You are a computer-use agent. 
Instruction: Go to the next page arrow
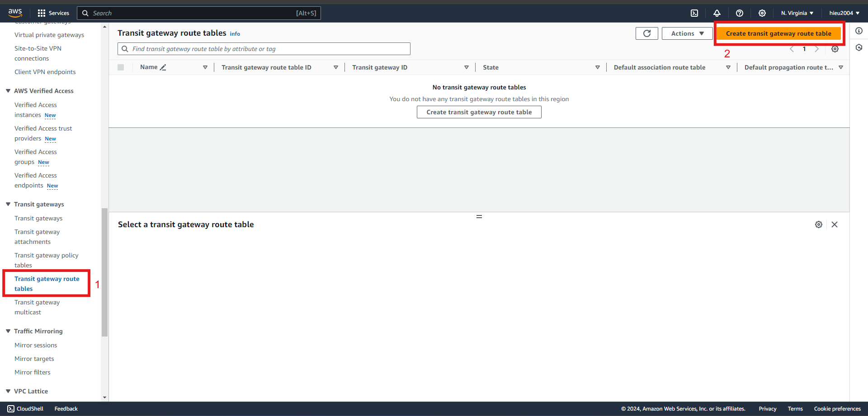(x=817, y=49)
